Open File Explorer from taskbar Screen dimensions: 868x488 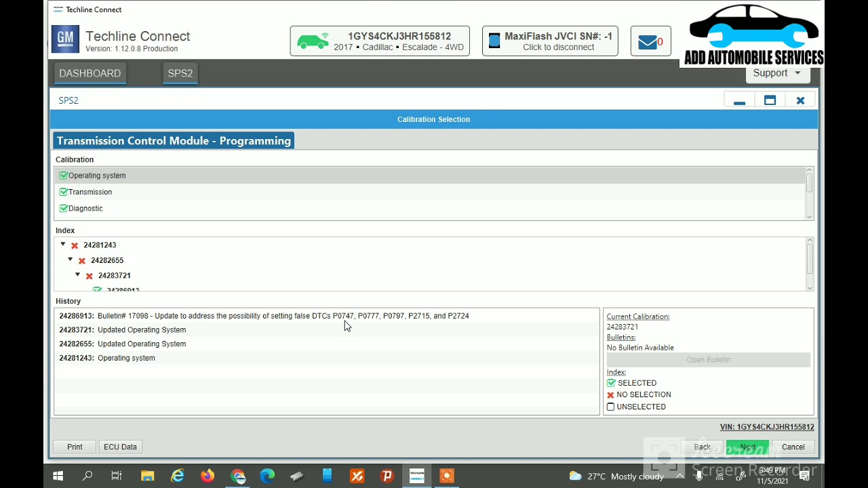(147, 476)
